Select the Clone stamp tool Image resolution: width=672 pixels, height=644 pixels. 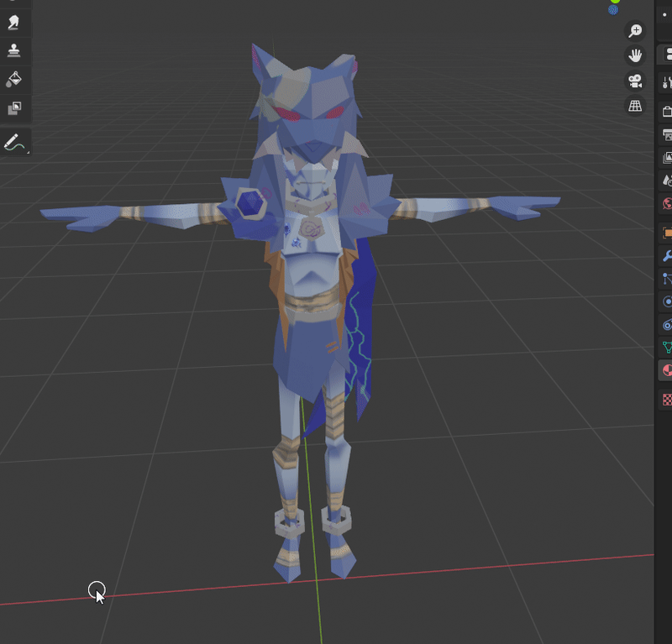click(x=13, y=50)
